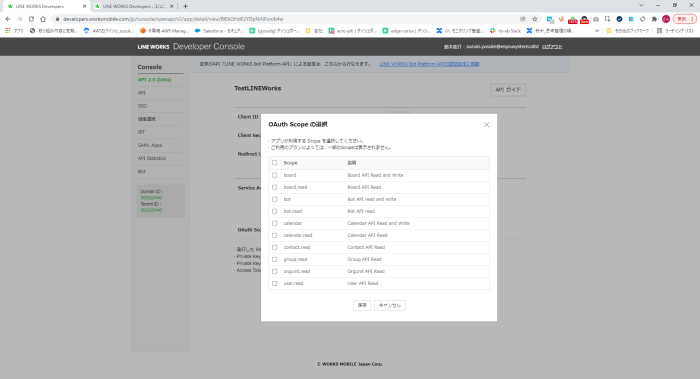700x379 pixels.
Task: Enable the board scope checkbox
Action: tap(275, 175)
